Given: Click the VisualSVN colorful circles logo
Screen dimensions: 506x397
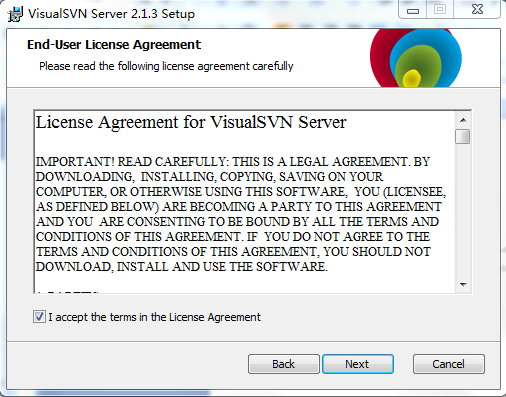Looking at the screenshot, I should (416, 58).
